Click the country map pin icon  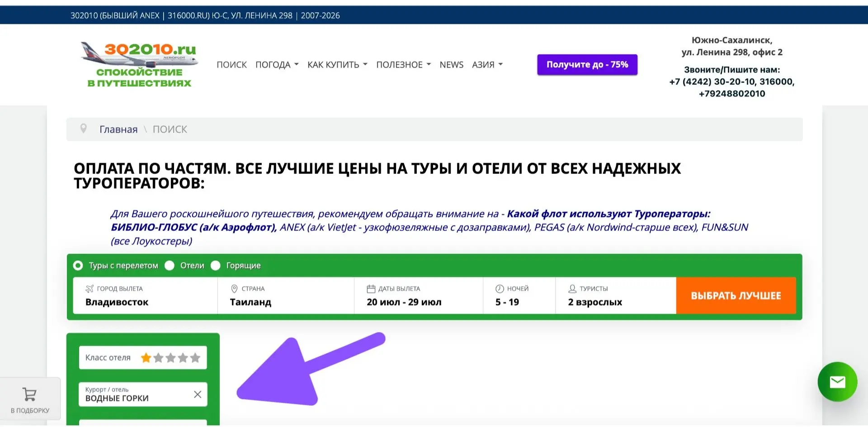click(234, 289)
